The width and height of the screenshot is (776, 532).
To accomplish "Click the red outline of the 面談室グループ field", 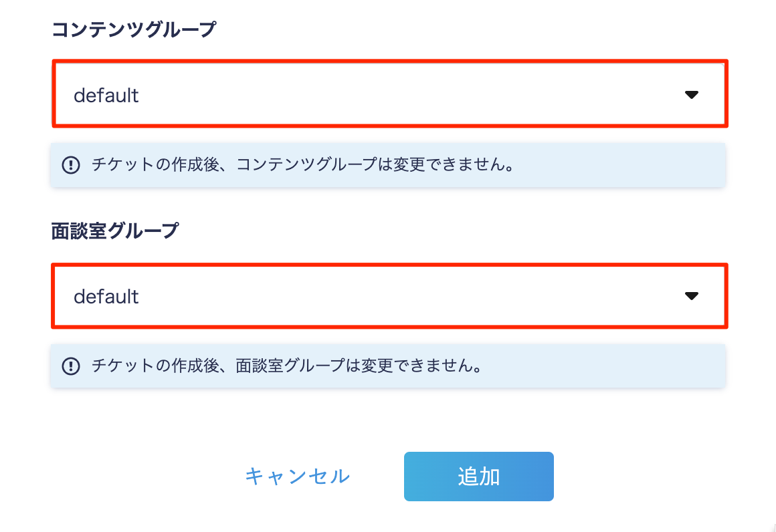I will 390,265.
